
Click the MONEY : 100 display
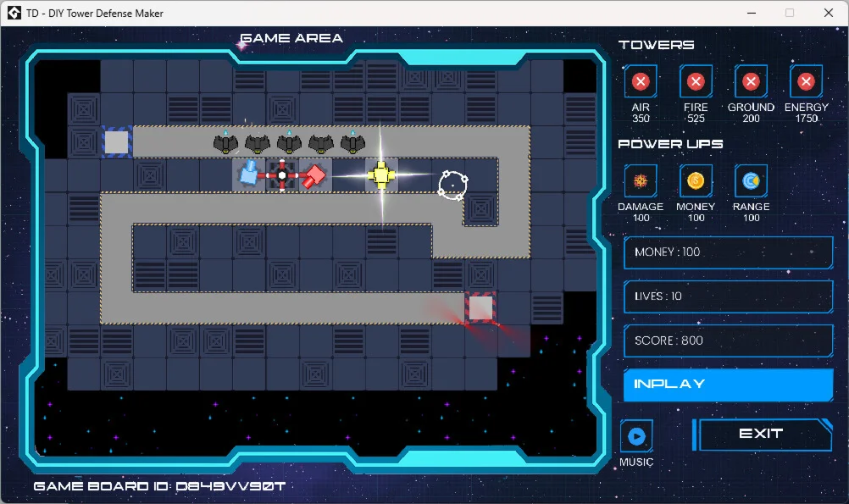[728, 252]
